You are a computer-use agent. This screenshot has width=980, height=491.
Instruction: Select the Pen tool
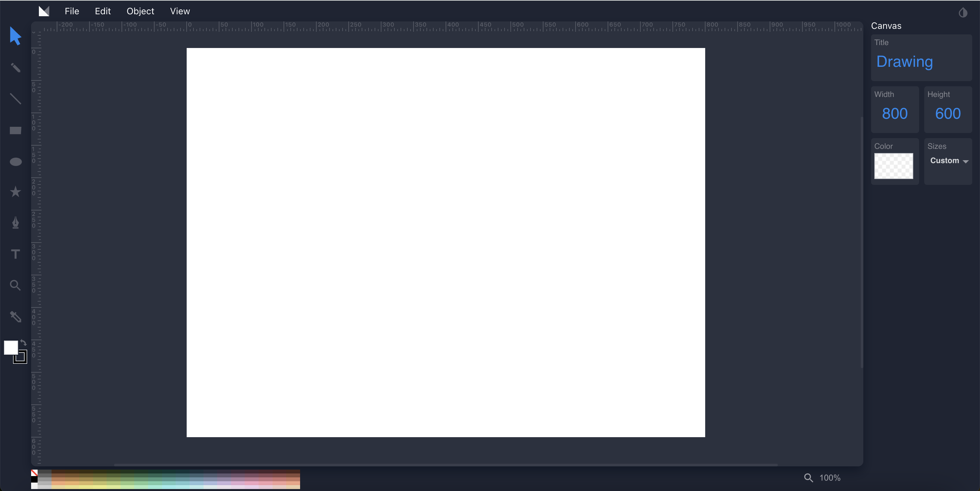16,223
